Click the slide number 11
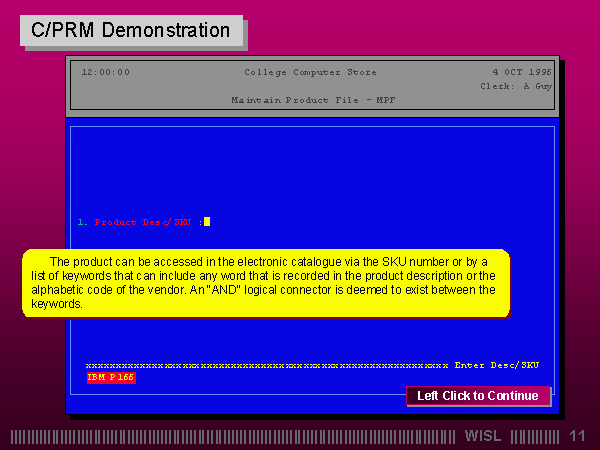 click(576, 436)
